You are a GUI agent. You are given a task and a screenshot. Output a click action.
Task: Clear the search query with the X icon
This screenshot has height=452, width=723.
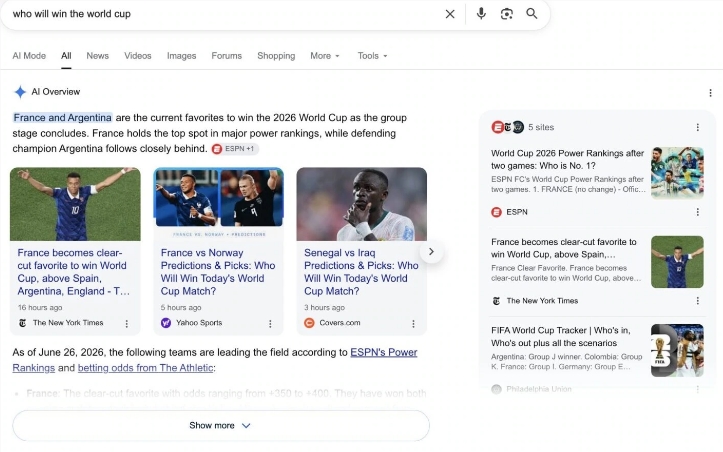[x=450, y=14]
